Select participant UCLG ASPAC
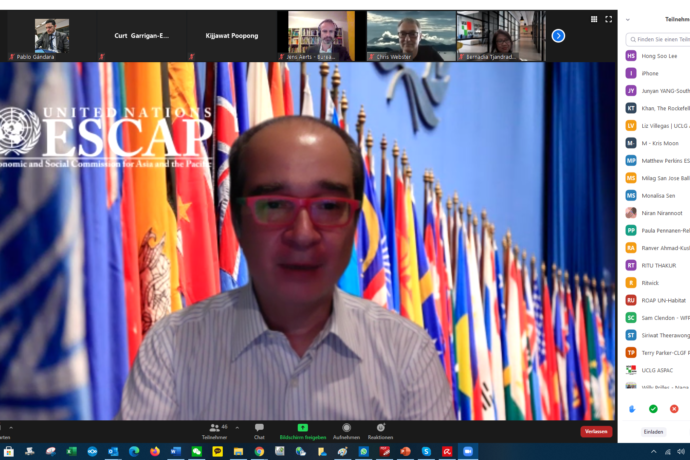 (657, 370)
